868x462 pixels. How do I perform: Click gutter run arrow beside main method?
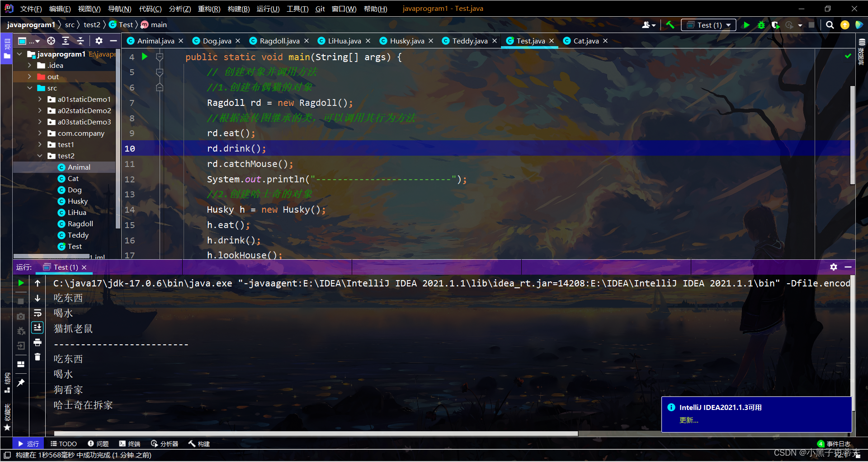pyautogui.click(x=145, y=57)
